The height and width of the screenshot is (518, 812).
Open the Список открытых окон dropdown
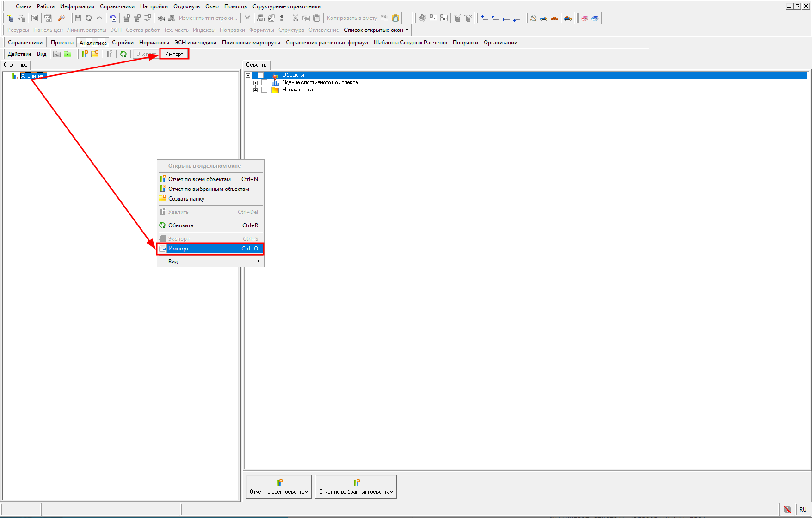click(x=376, y=30)
